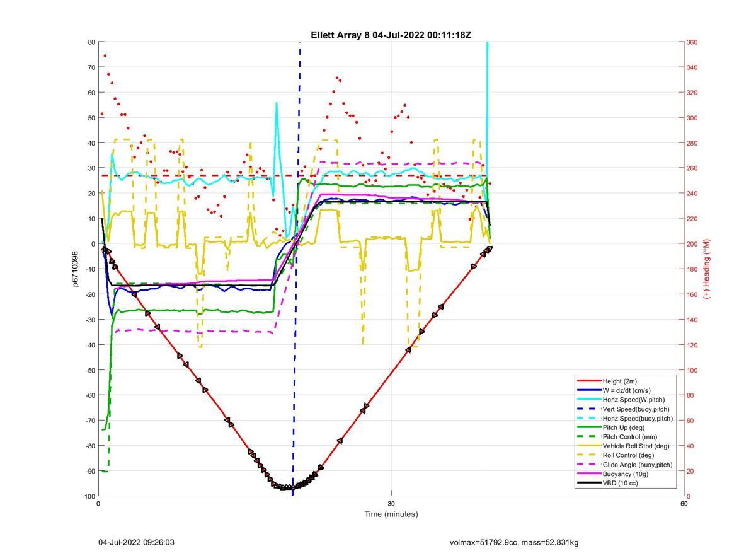Click the red line sample beside 'Height (2m)'
This screenshot has width=756, height=558.
(588, 381)
